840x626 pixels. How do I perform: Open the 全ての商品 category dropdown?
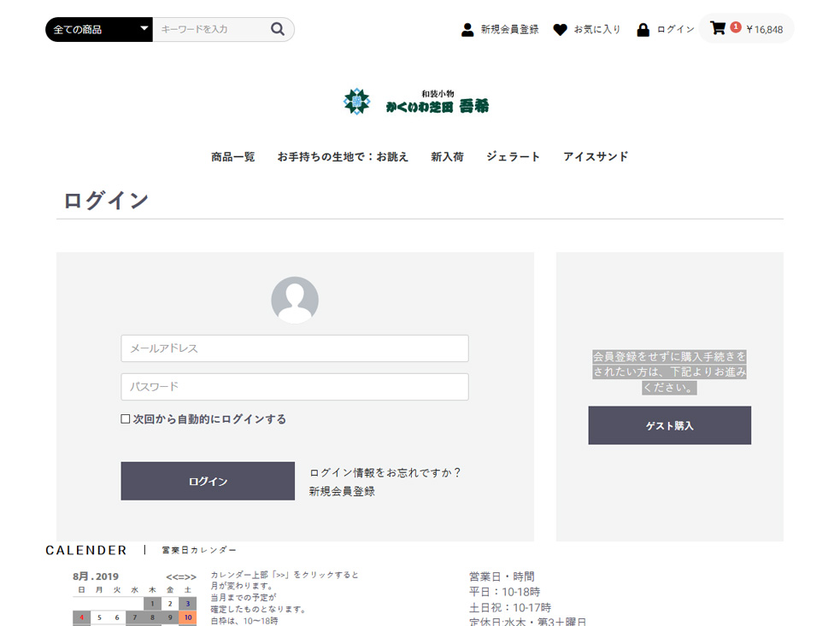point(98,29)
